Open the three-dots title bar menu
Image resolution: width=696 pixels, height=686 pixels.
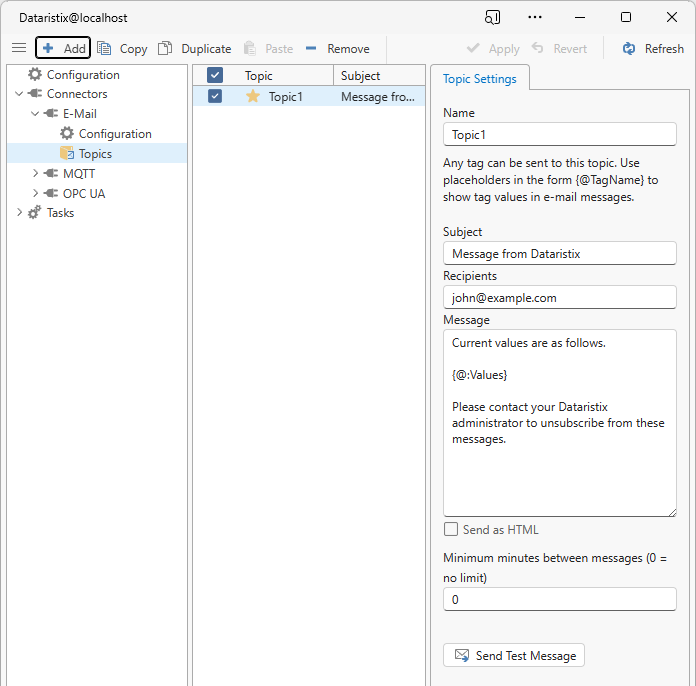[x=535, y=17]
